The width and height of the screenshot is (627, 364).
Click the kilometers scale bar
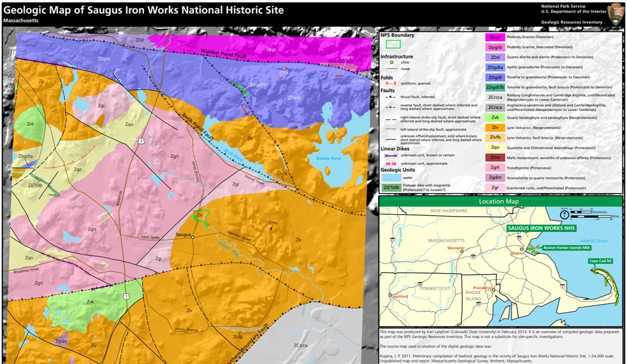tap(581, 212)
